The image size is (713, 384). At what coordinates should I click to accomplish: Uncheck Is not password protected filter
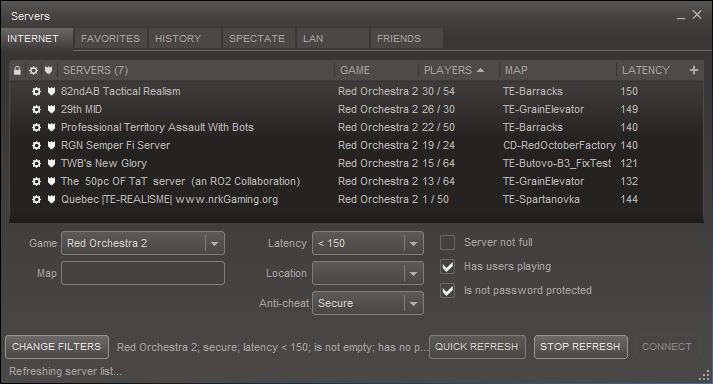click(x=447, y=290)
